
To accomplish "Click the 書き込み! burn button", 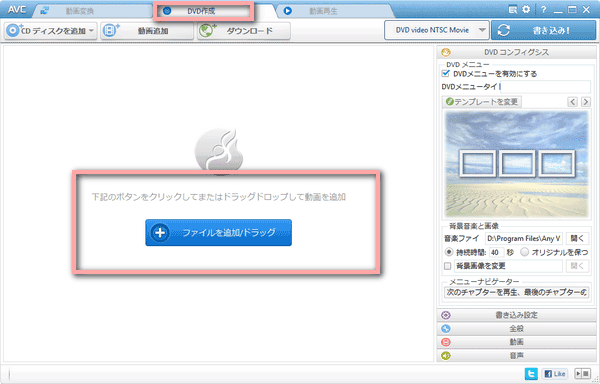I will click(x=544, y=30).
